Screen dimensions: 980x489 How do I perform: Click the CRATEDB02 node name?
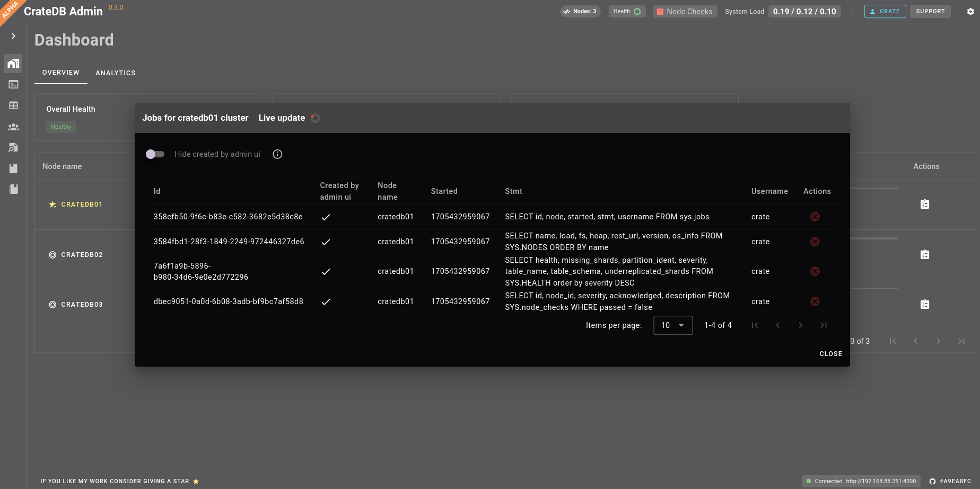click(82, 255)
